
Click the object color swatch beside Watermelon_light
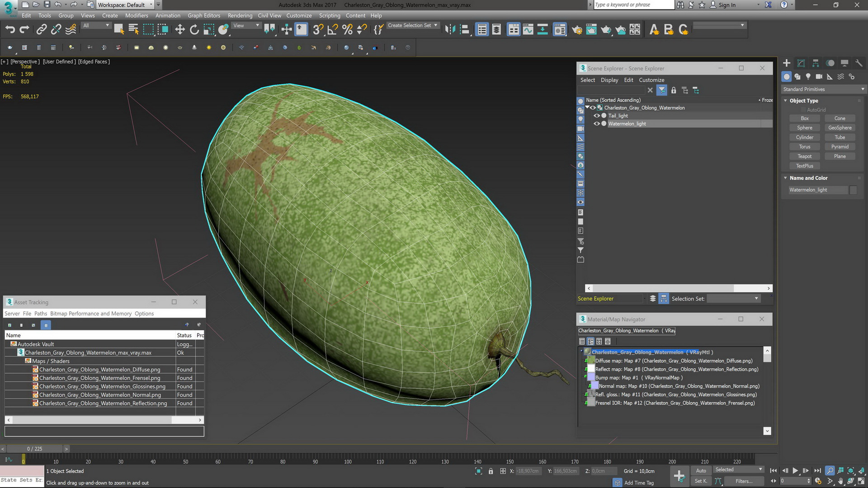(853, 190)
